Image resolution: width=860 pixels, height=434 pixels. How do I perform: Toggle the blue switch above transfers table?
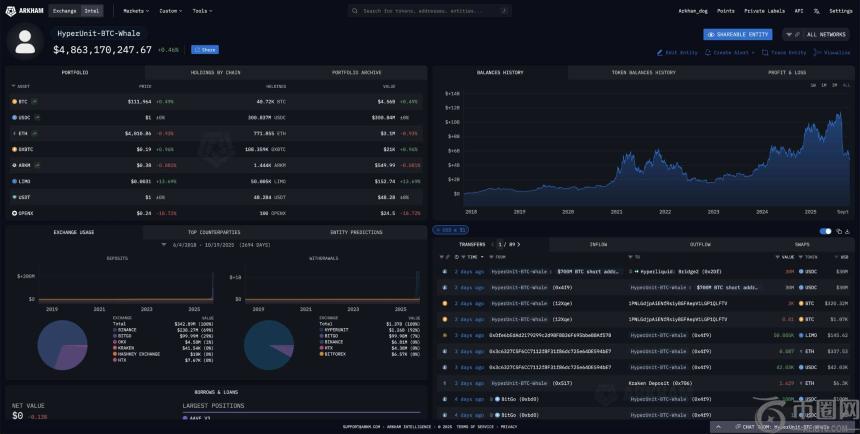coord(825,231)
